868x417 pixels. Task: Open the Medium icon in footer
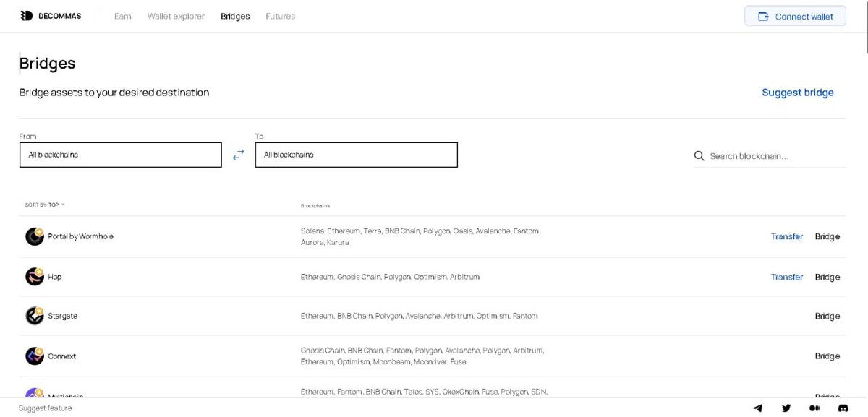[814, 408]
